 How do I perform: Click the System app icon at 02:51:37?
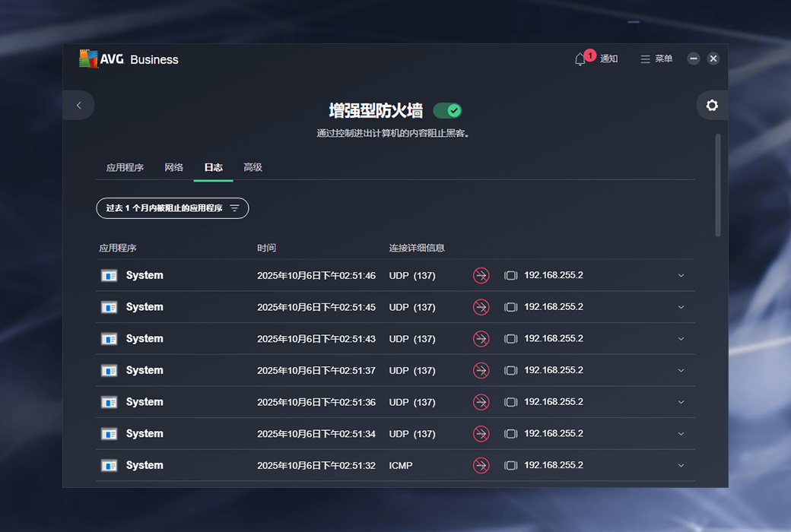coord(110,371)
